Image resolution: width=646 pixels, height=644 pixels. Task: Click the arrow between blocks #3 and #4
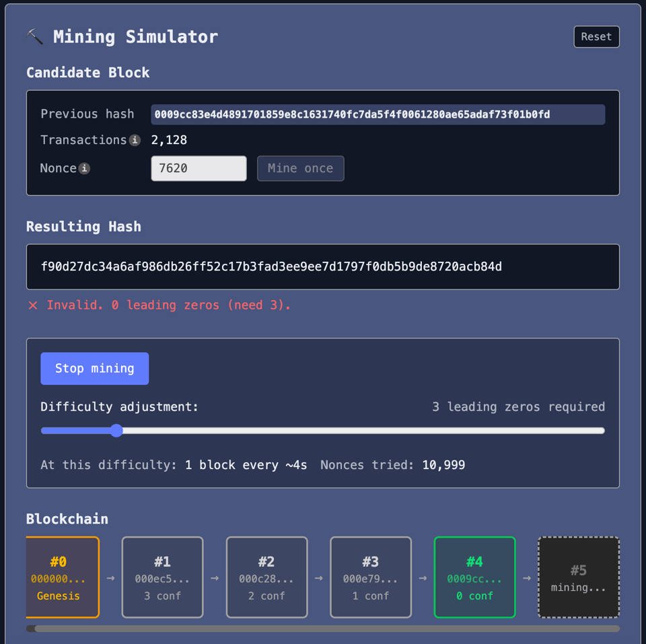coord(422,577)
